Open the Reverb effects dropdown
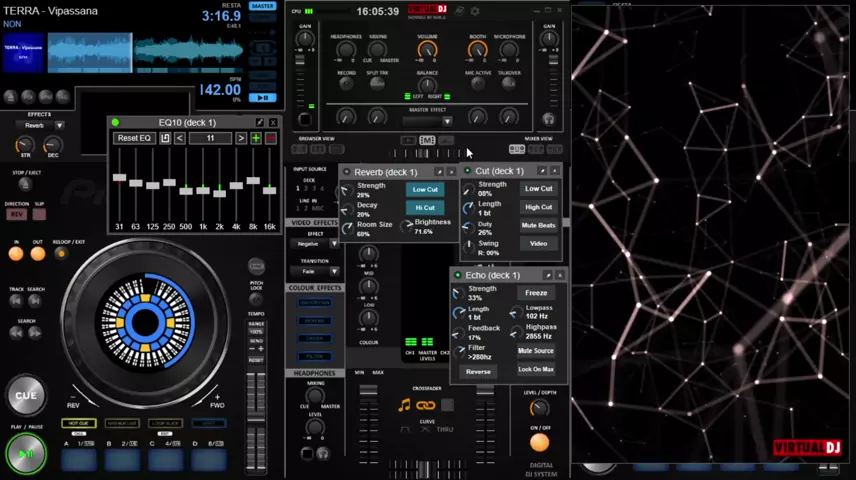The height and width of the screenshot is (480, 856). point(59,126)
